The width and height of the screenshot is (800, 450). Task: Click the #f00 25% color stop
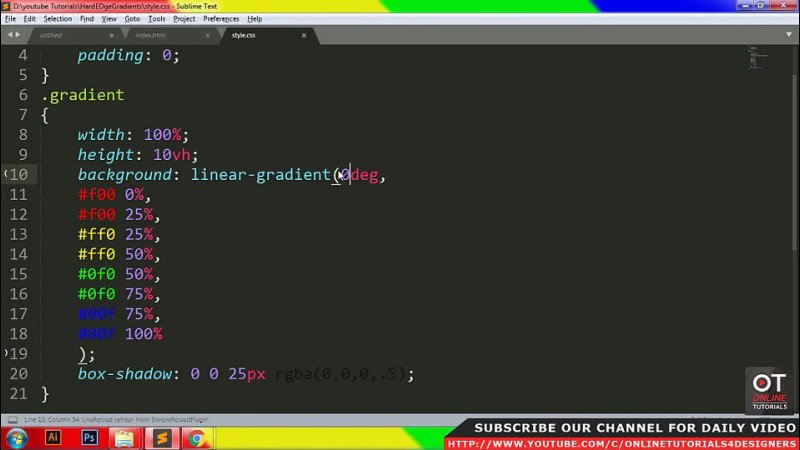tap(116, 214)
